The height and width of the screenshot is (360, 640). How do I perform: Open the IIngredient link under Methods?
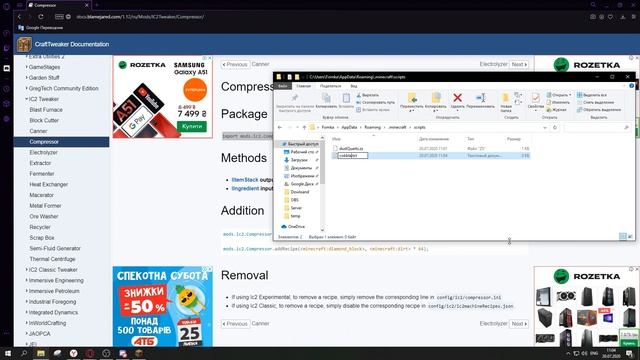click(245, 189)
